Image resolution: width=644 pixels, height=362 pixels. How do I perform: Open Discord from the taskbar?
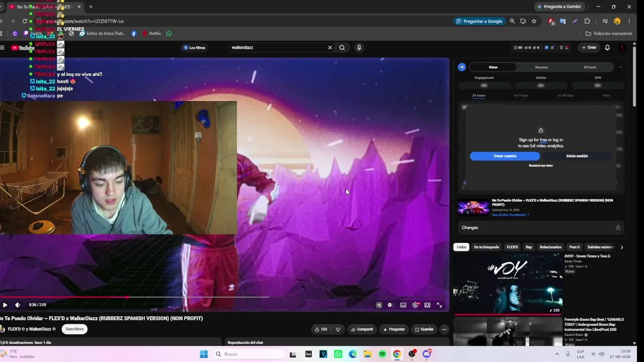427,354
